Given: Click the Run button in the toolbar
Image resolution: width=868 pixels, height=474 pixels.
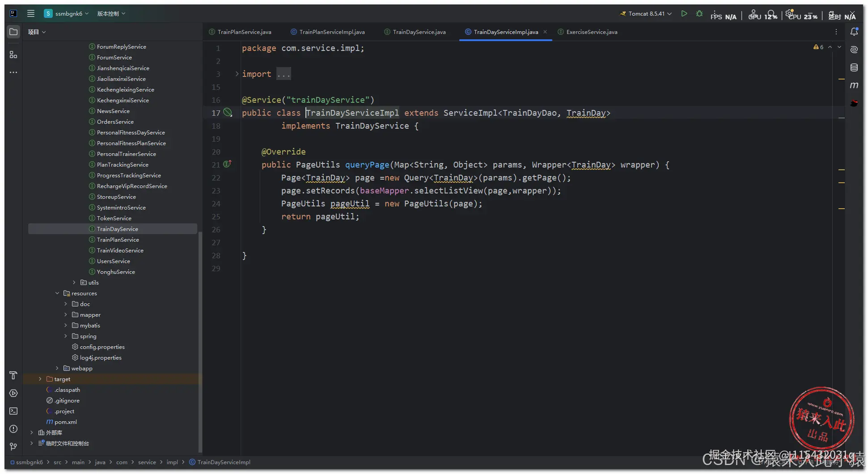Looking at the screenshot, I should 684,14.
